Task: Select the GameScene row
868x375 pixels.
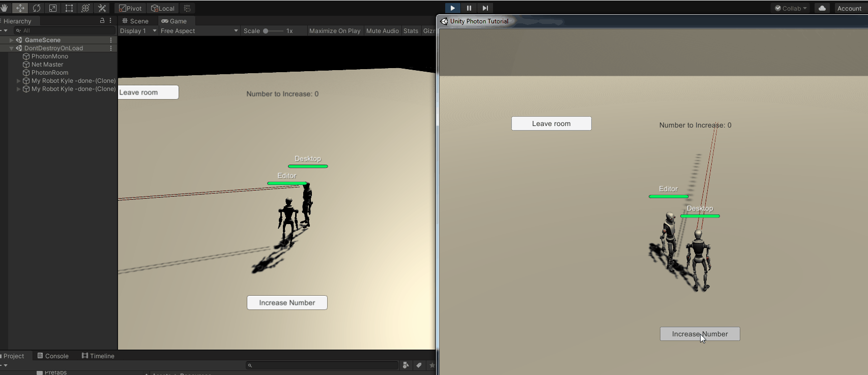Action: (59, 40)
